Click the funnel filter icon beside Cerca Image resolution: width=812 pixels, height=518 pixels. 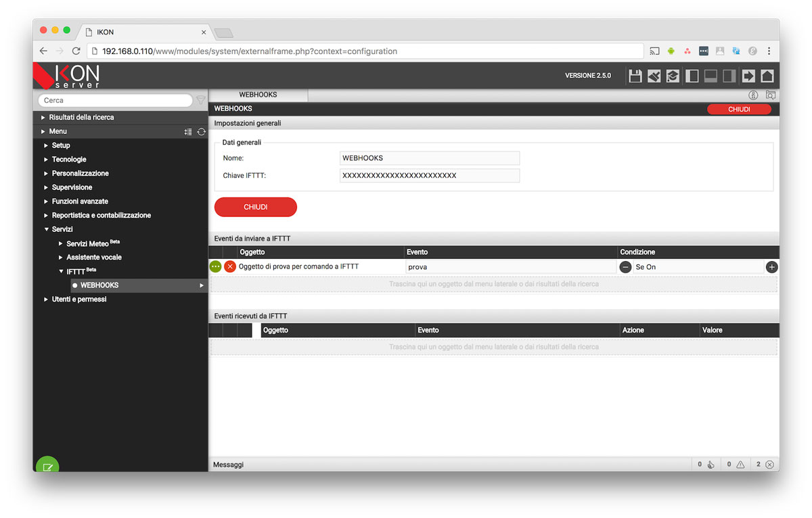coord(201,100)
